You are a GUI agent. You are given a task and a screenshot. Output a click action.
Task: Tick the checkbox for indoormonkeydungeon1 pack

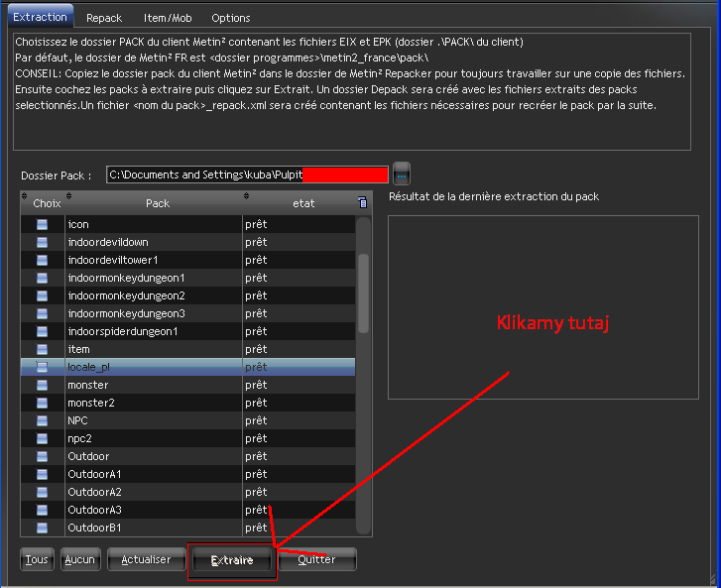tap(42, 278)
